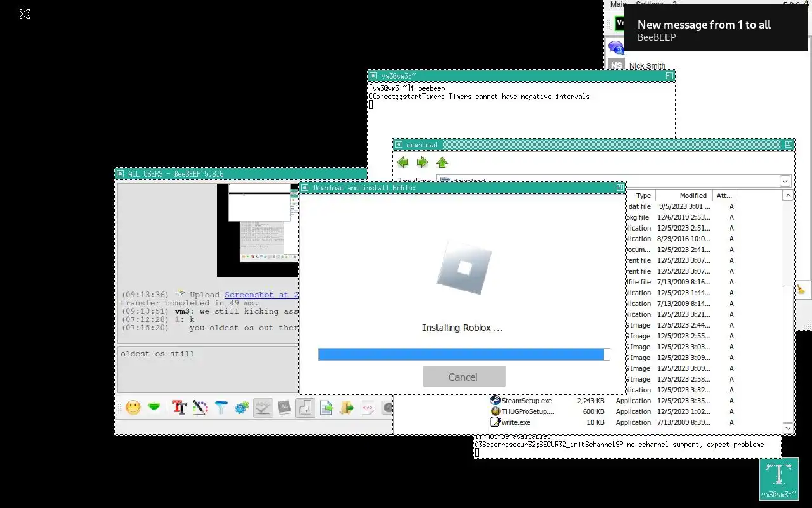
Task: Click the broom clear icon at download window edge
Action: click(x=801, y=290)
